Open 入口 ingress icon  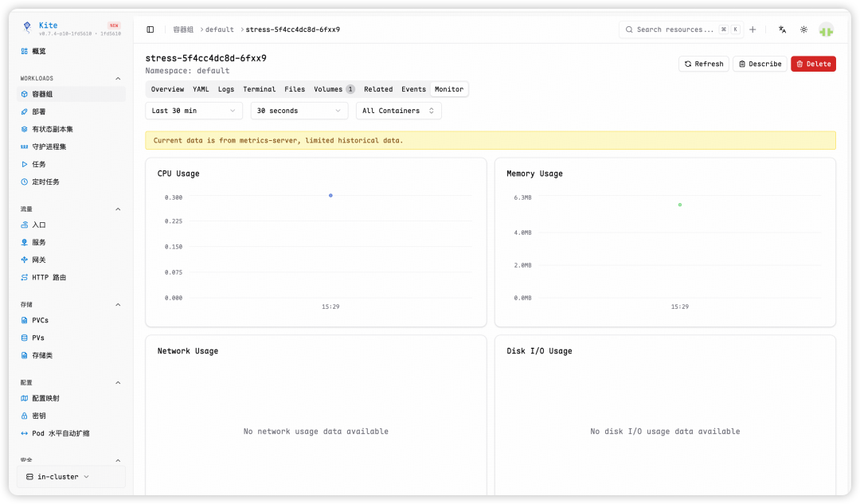click(x=24, y=225)
